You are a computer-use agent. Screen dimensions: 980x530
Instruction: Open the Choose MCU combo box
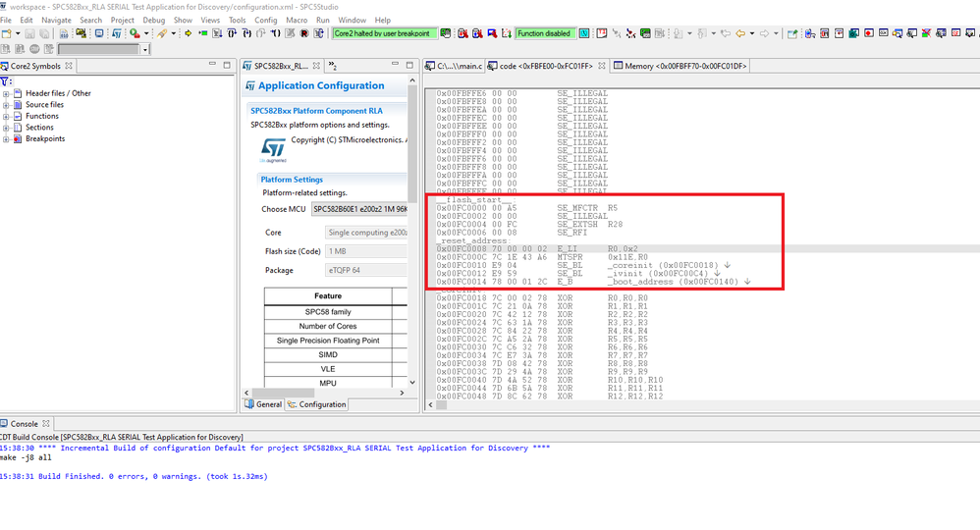pos(359,209)
